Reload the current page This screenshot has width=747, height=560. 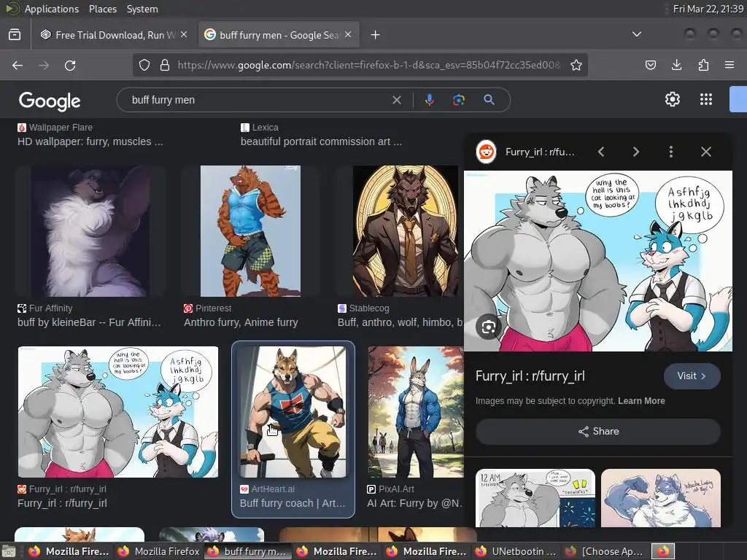pos(70,65)
